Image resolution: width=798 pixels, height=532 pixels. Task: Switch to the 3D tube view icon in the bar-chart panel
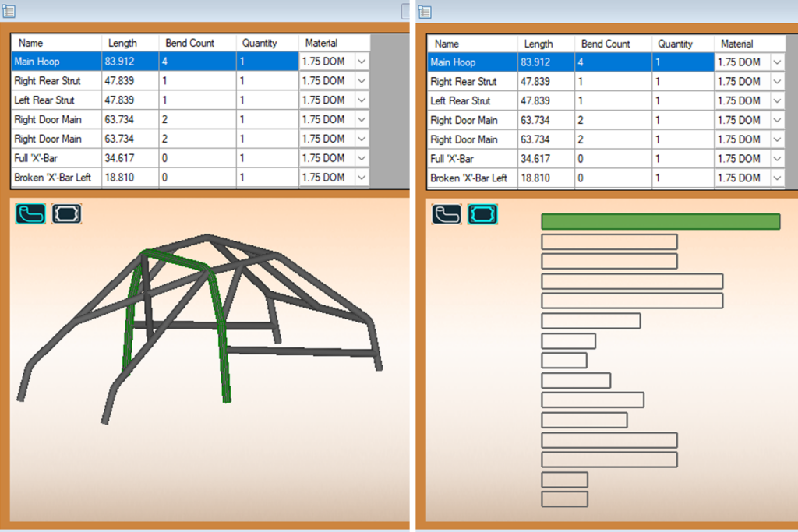coord(447,214)
